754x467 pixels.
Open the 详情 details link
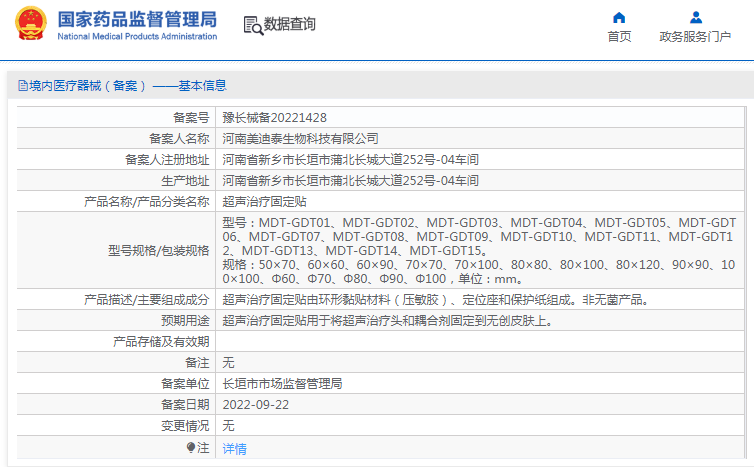coord(234,449)
